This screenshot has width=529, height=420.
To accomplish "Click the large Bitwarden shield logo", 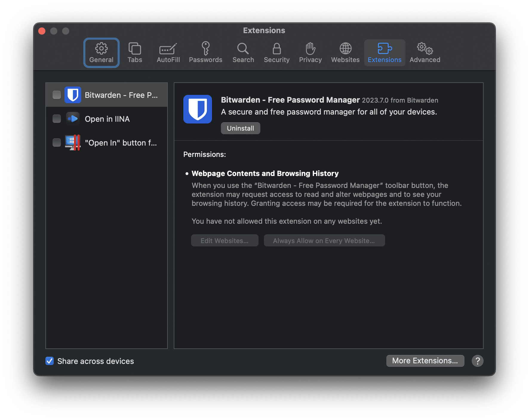I will [x=197, y=109].
